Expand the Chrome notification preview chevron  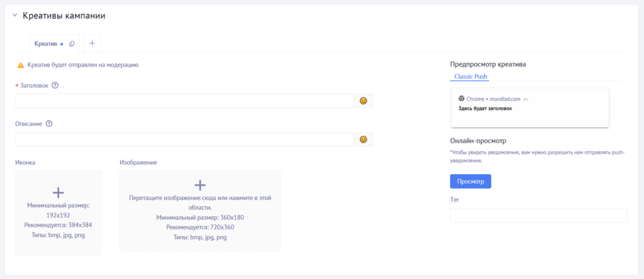point(526,99)
